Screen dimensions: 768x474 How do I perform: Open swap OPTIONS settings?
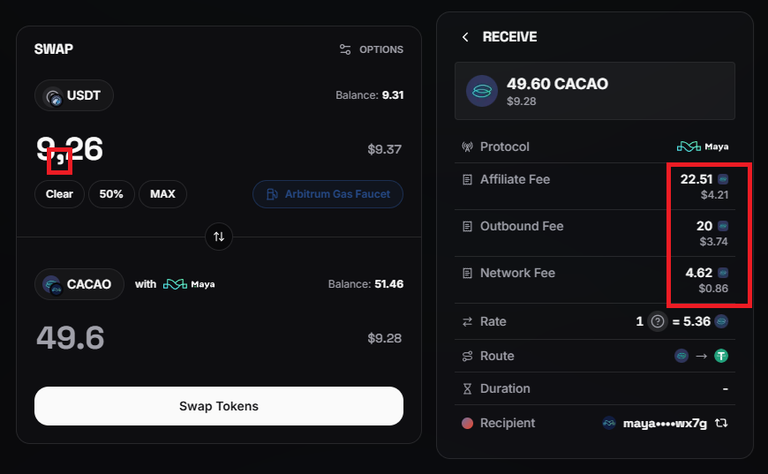tap(372, 49)
